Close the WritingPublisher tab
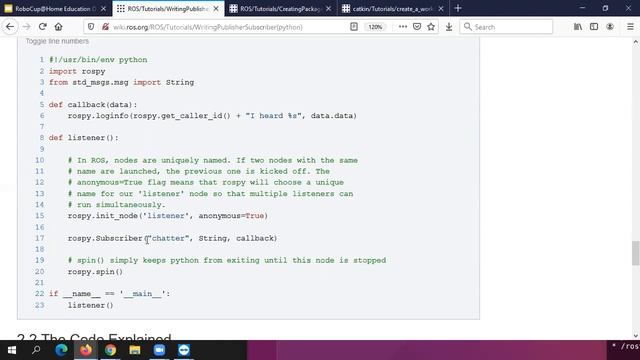 (x=216, y=9)
